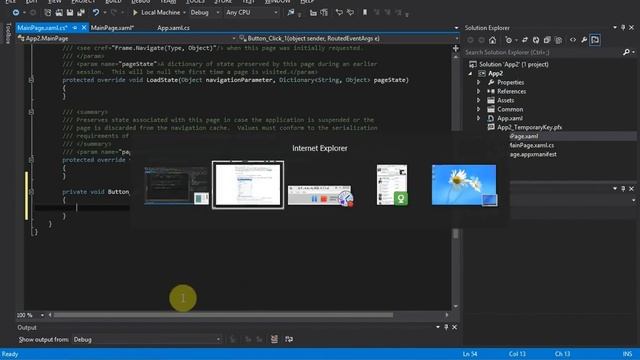Switch to the App.xaml.cs tab
640x360 pixels.
pos(173,28)
